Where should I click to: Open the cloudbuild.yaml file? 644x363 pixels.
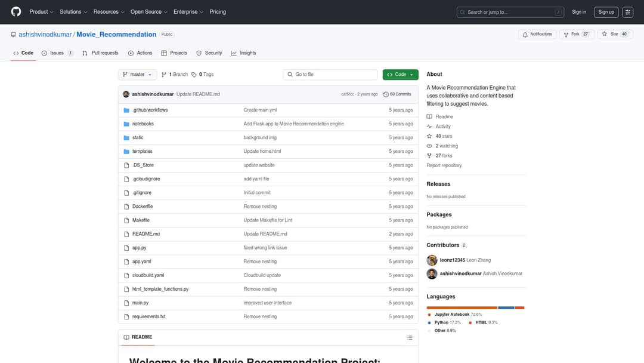pos(148,275)
